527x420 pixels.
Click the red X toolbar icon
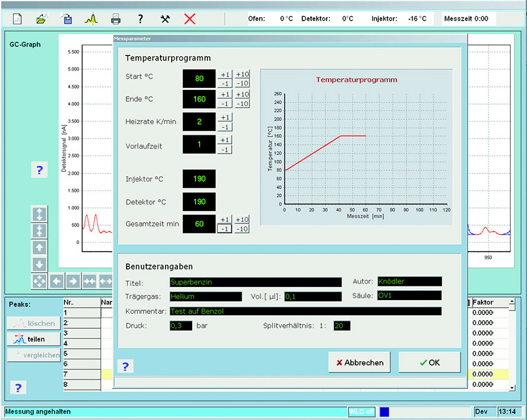(190, 18)
